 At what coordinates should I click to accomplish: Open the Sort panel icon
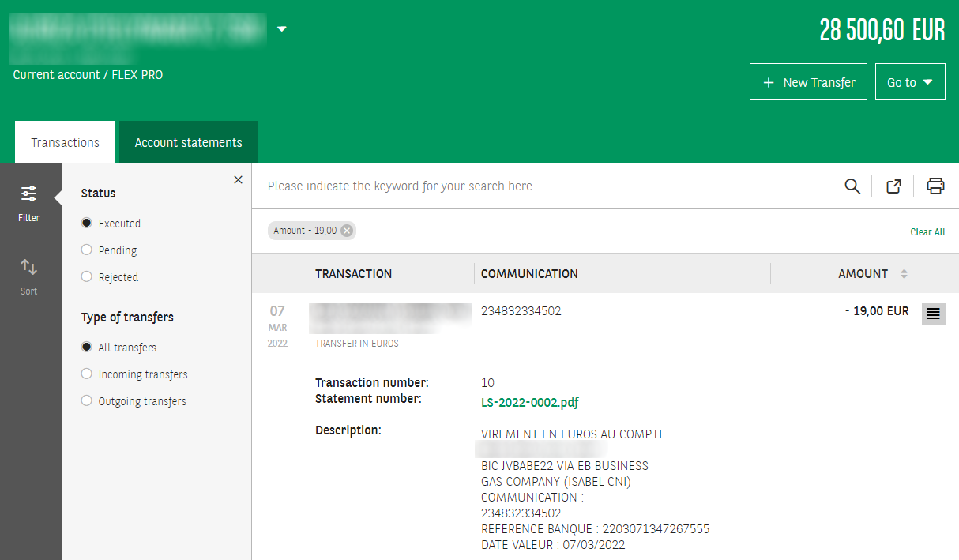tap(29, 276)
